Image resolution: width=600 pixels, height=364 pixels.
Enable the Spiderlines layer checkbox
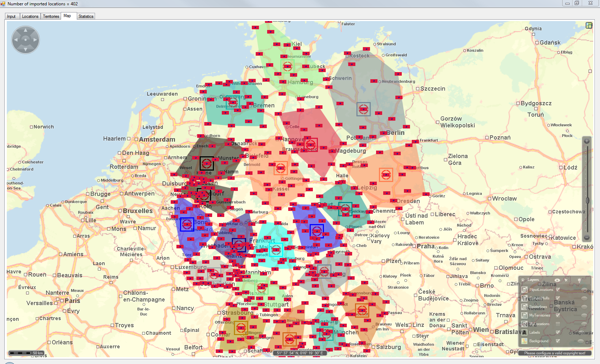[x=558, y=307]
